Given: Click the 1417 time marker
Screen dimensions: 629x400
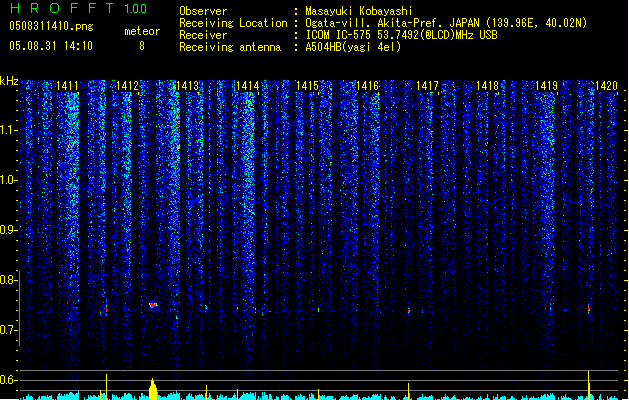Looking at the screenshot, I should tap(427, 86).
